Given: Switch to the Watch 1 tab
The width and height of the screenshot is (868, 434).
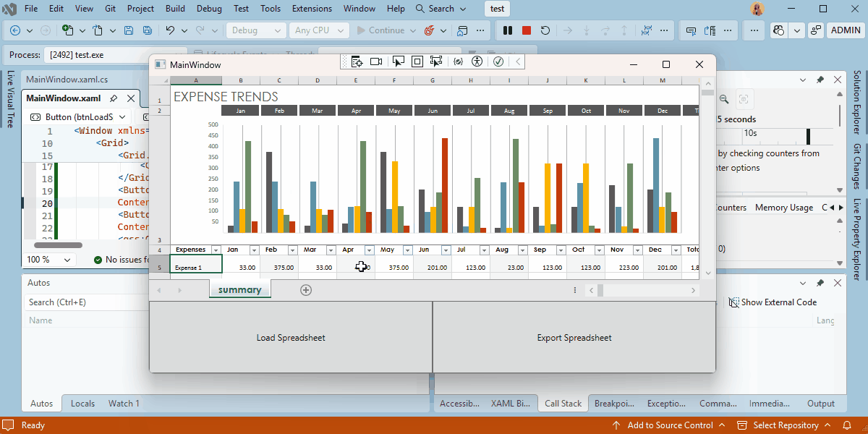Looking at the screenshot, I should point(124,404).
